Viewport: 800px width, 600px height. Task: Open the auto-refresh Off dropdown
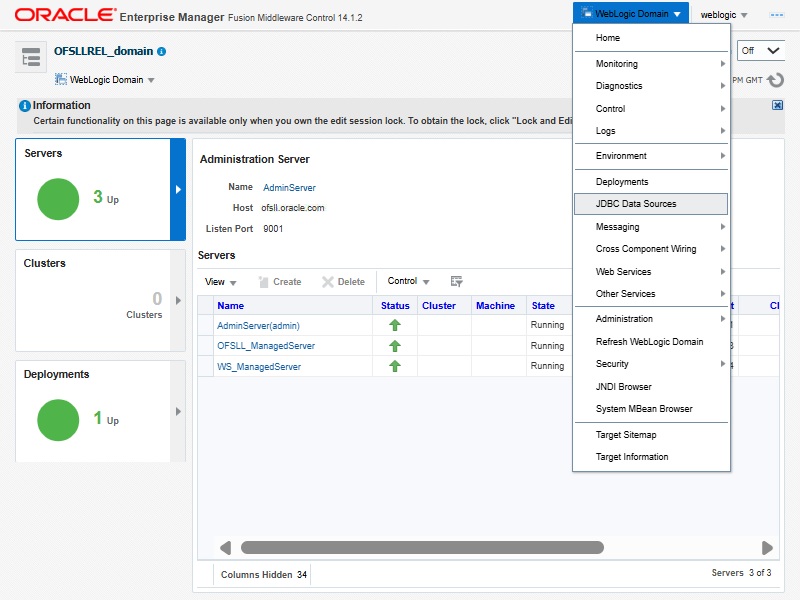[x=761, y=51]
